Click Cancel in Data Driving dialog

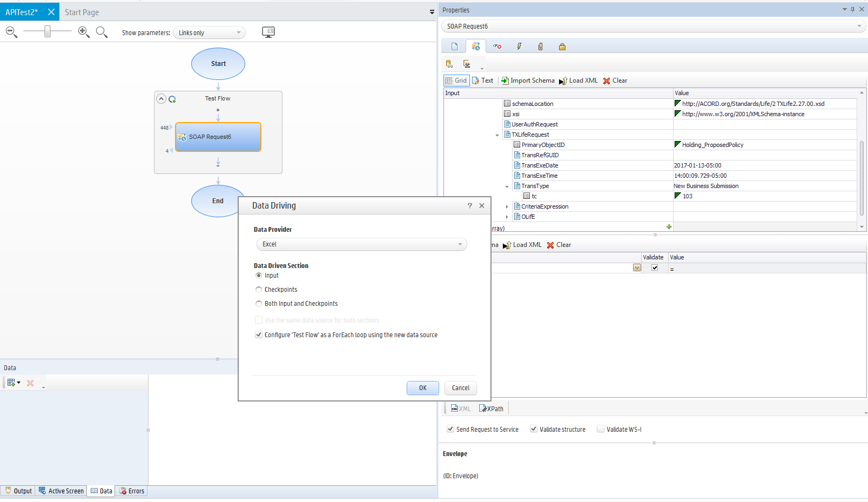click(x=460, y=388)
